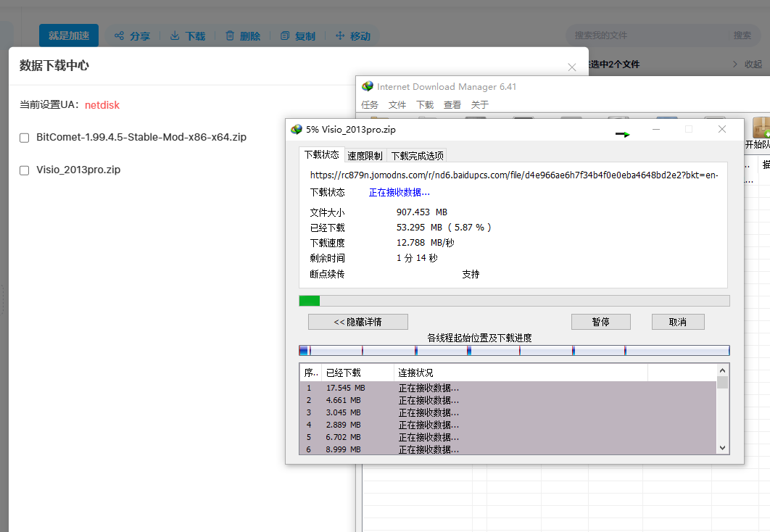Click the green arrow icon in dialog title bar
This screenshot has height=532, width=770.
623,134
